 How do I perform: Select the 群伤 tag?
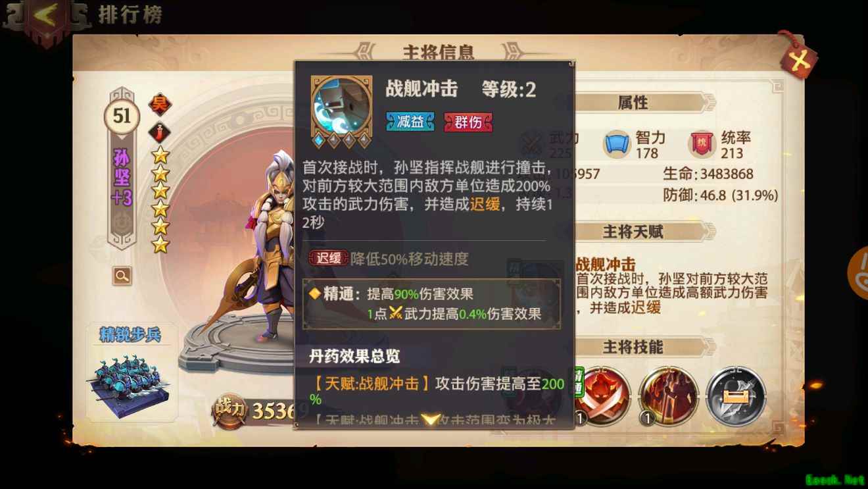point(468,122)
